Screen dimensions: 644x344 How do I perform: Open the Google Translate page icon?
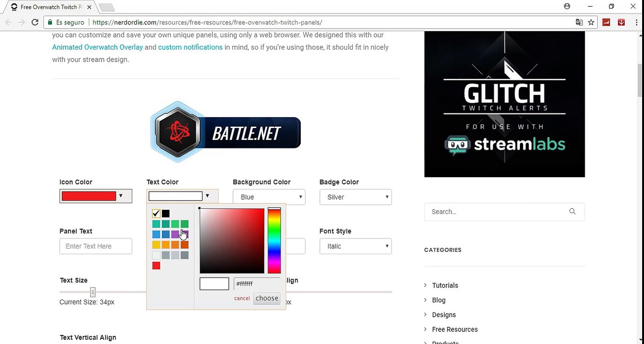(x=579, y=22)
